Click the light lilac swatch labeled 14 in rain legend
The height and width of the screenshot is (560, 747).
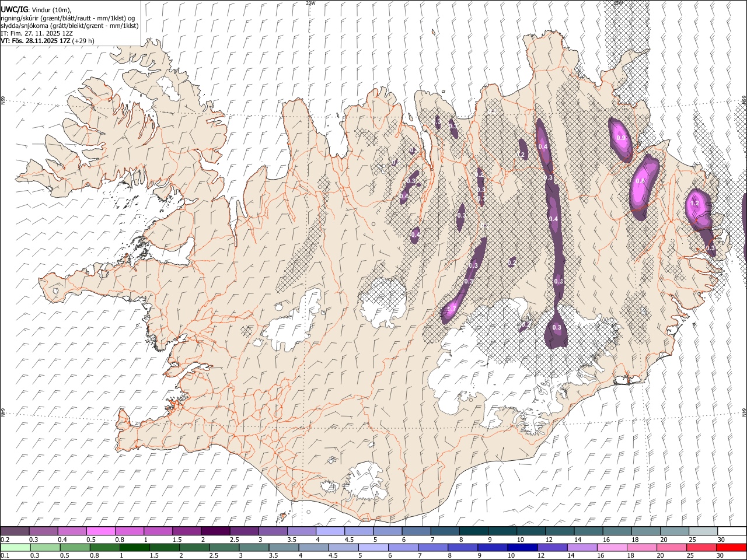click(x=582, y=548)
